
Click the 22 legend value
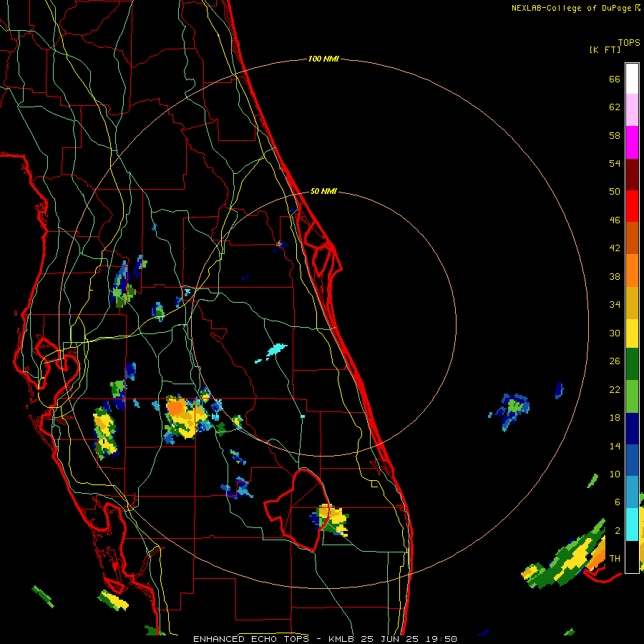[x=615, y=389]
